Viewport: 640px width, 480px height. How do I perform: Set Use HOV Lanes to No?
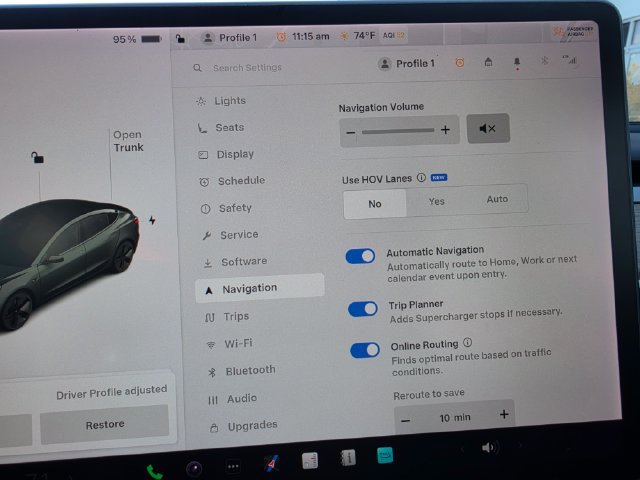click(x=375, y=204)
